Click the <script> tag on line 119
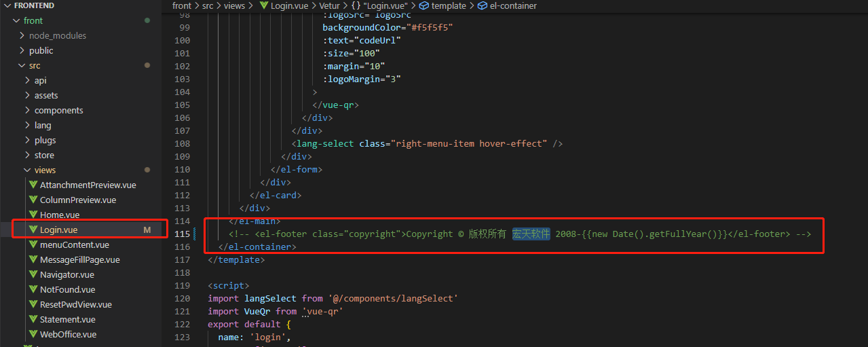This screenshot has width=868, height=347. pyautogui.click(x=229, y=285)
